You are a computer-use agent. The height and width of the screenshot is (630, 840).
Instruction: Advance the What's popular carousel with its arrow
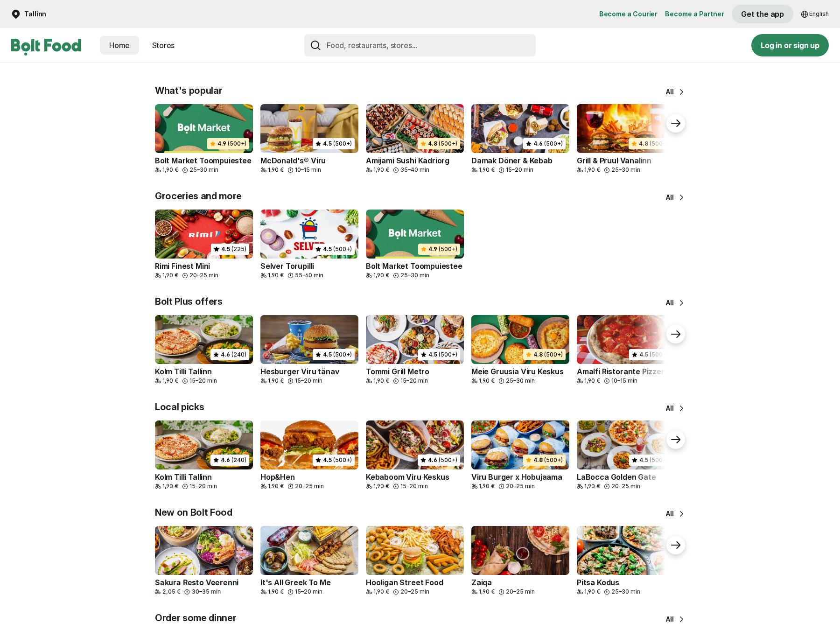click(x=675, y=123)
